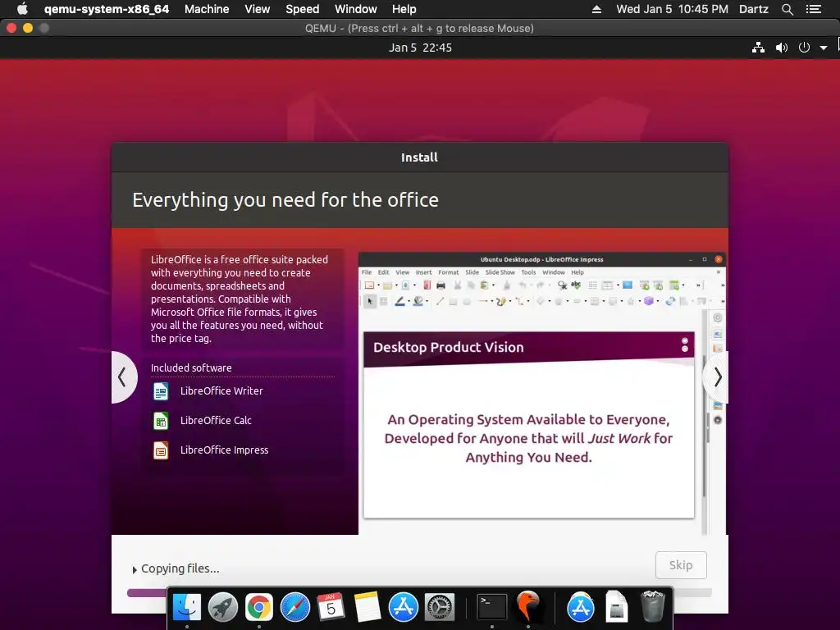The width and height of the screenshot is (840, 630).
Task: Click the LibreOffice Writer icon
Action: pos(161,391)
